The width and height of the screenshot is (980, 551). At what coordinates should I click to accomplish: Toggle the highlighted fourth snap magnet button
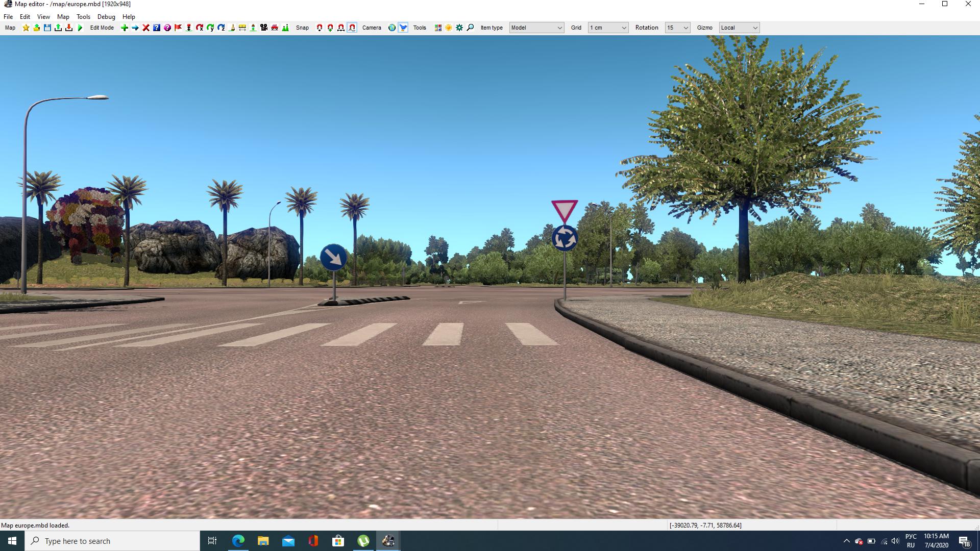tap(352, 28)
